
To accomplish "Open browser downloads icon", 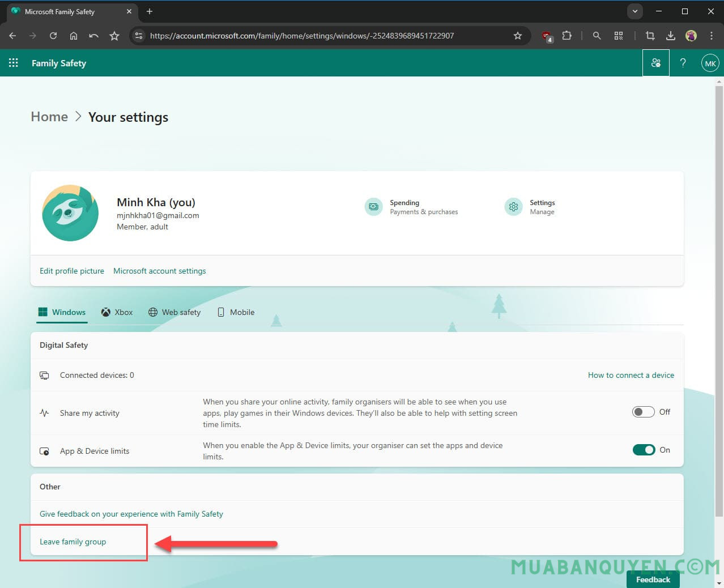I will [671, 36].
